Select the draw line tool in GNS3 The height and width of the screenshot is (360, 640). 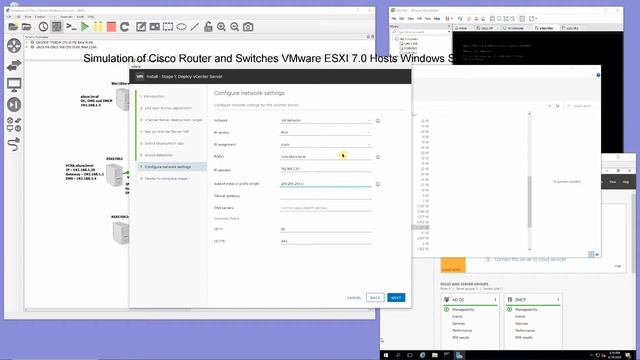click(x=195, y=27)
